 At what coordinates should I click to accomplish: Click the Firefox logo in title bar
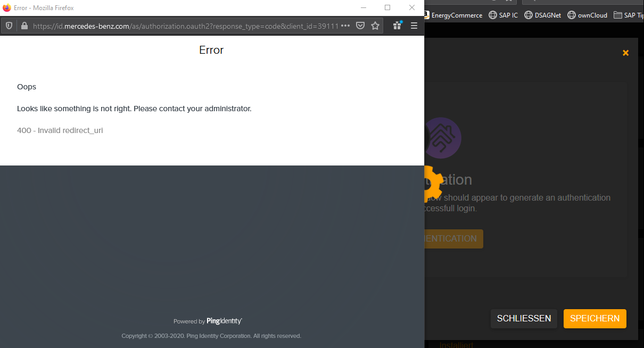click(7, 8)
